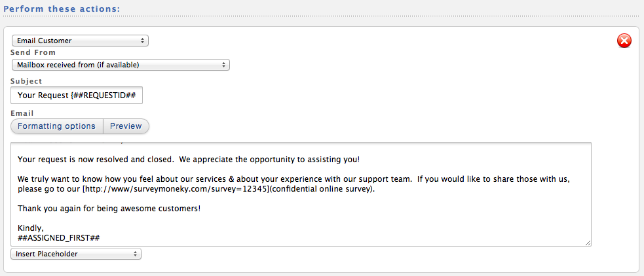This screenshot has height=276, width=644.
Task: Place cursor on the "Kindly," line
Action: coord(31,228)
